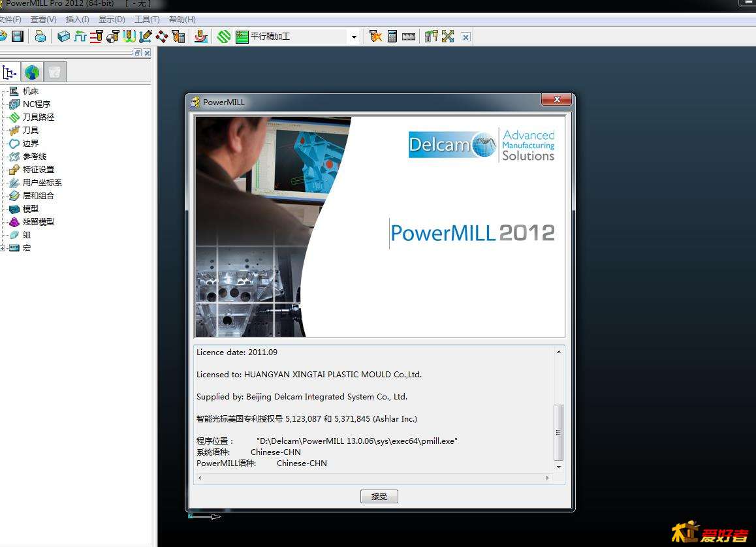Select NC程序 in the explorer tree
This screenshot has width=756, height=547.
click(x=36, y=104)
